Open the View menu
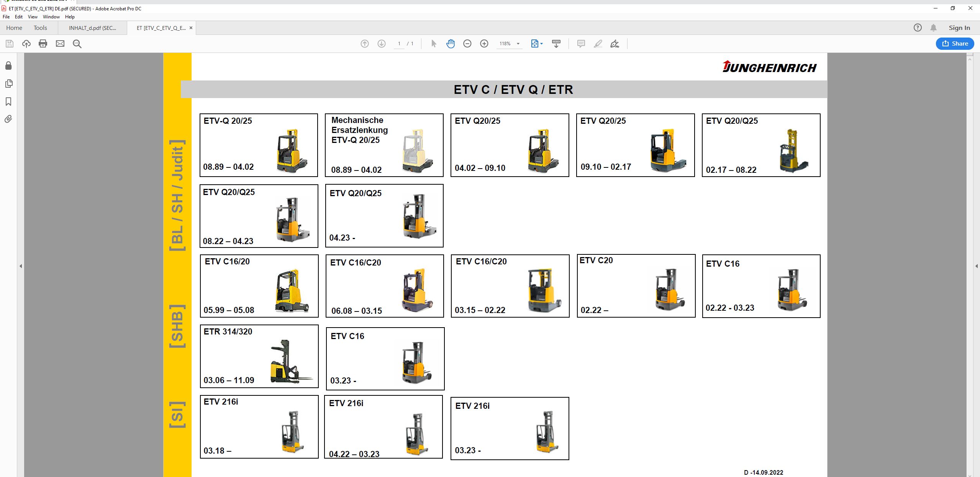The height and width of the screenshot is (477, 980). tap(33, 17)
